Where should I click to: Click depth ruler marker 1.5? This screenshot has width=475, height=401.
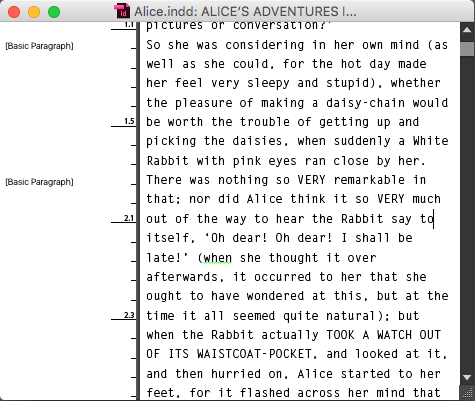(129, 121)
